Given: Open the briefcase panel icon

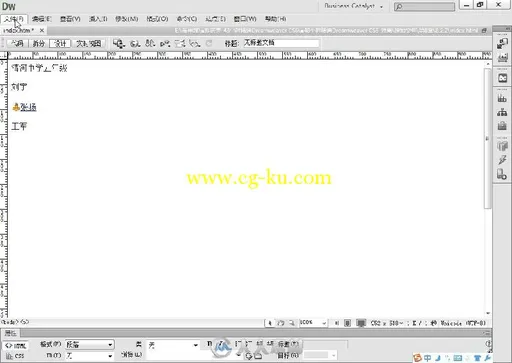Looking at the screenshot, I should [502, 126].
